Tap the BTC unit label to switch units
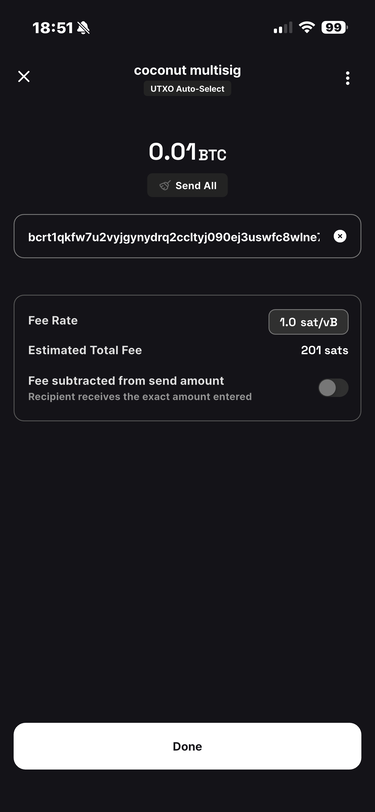The image size is (375, 812). pos(213,154)
